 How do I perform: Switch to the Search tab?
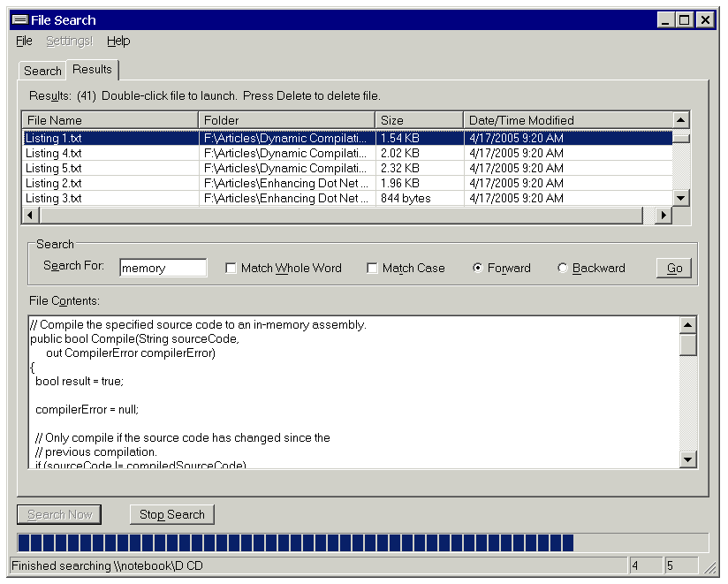pyautogui.click(x=42, y=71)
